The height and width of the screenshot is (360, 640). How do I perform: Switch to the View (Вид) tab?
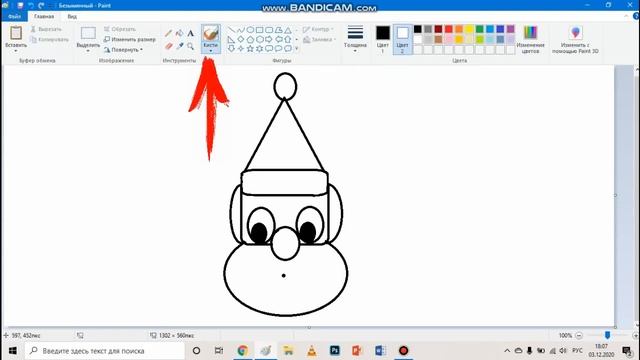click(x=72, y=16)
